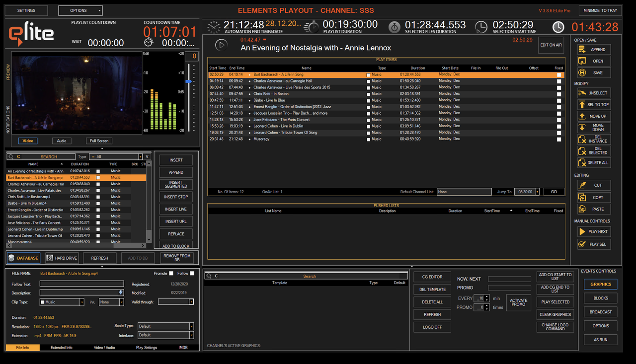
Task: Click the Edit On Air button
Action: point(551,45)
